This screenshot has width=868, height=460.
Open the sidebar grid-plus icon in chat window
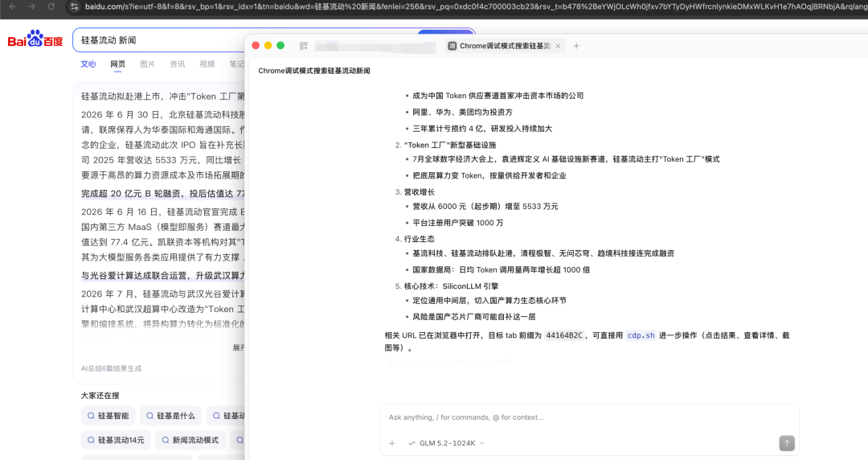pyautogui.click(x=303, y=46)
